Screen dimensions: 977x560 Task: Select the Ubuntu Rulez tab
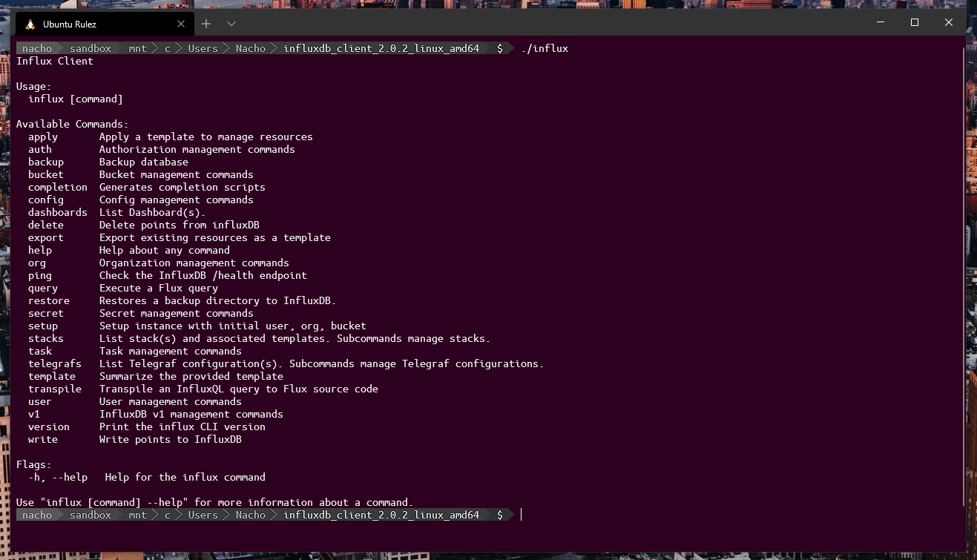coord(104,24)
